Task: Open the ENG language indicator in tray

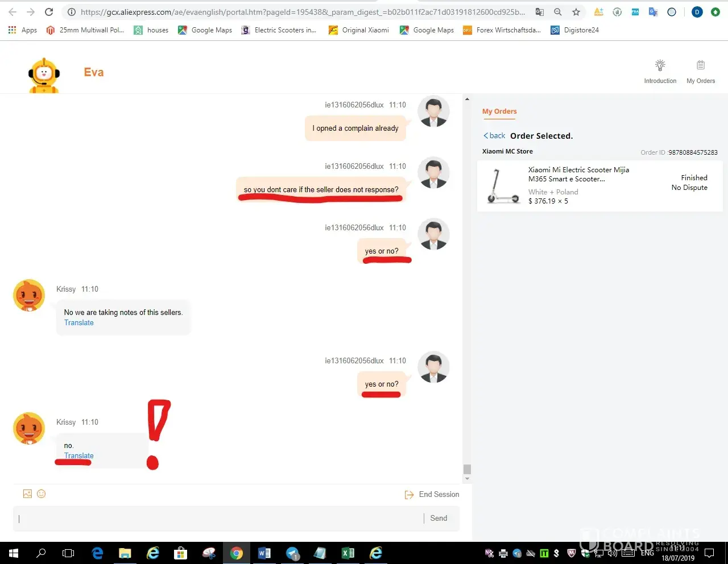Action: pyautogui.click(x=647, y=553)
